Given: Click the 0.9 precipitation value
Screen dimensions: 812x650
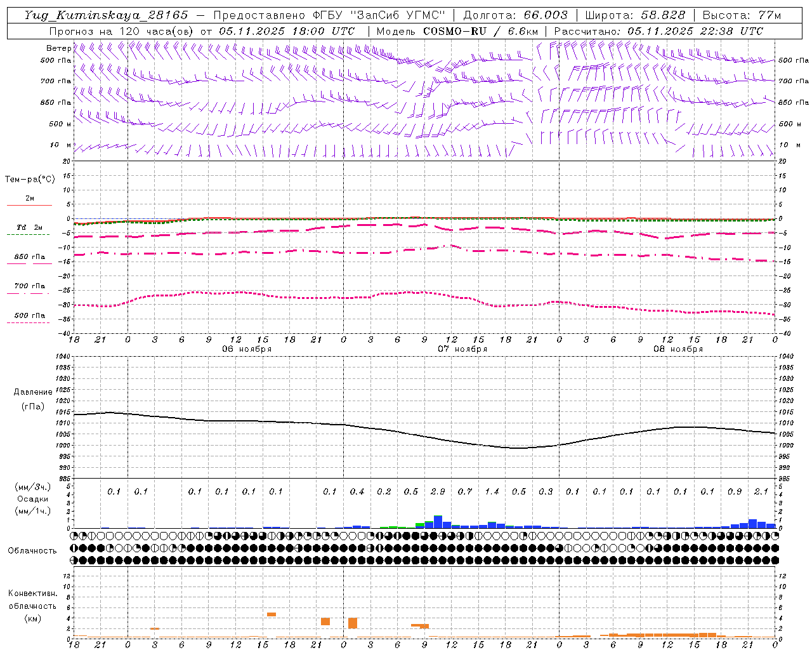Looking at the screenshot, I should (735, 491).
